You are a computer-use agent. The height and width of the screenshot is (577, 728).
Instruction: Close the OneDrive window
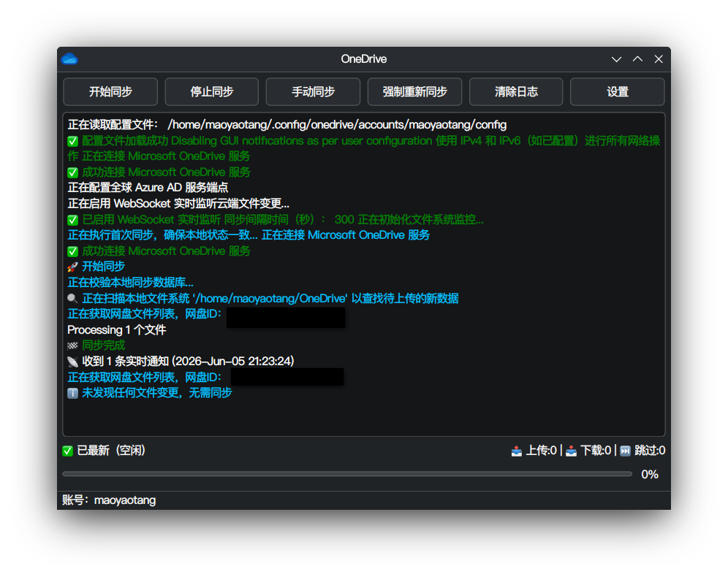click(x=659, y=59)
